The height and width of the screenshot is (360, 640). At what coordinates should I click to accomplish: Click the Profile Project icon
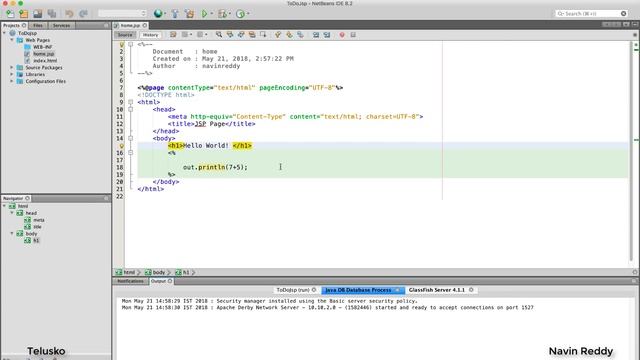point(240,13)
